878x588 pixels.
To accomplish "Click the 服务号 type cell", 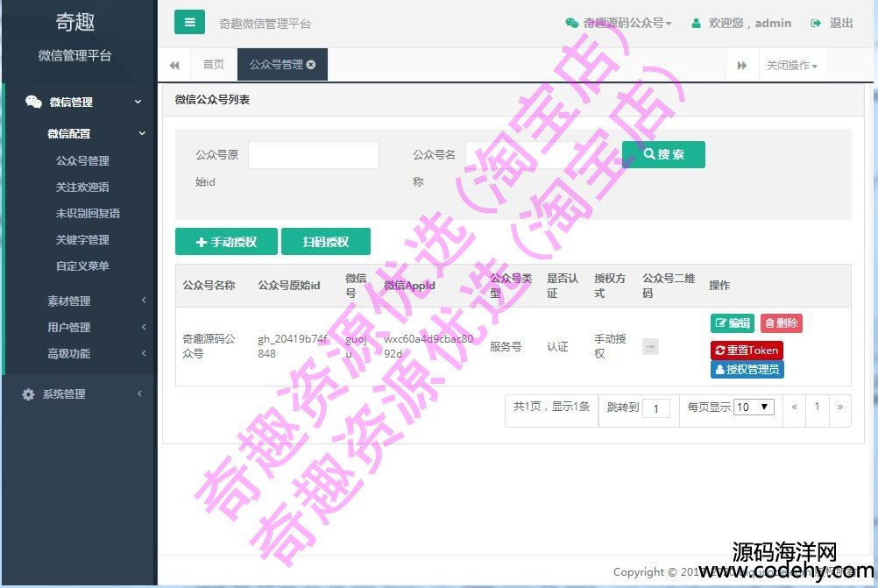I will (x=506, y=347).
